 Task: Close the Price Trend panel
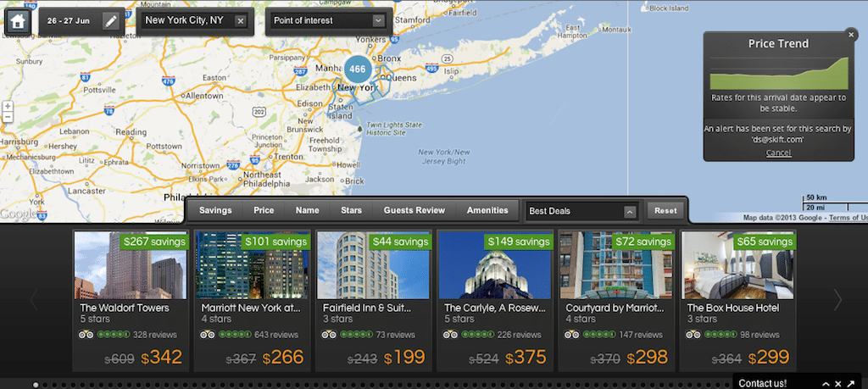(851, 34)
